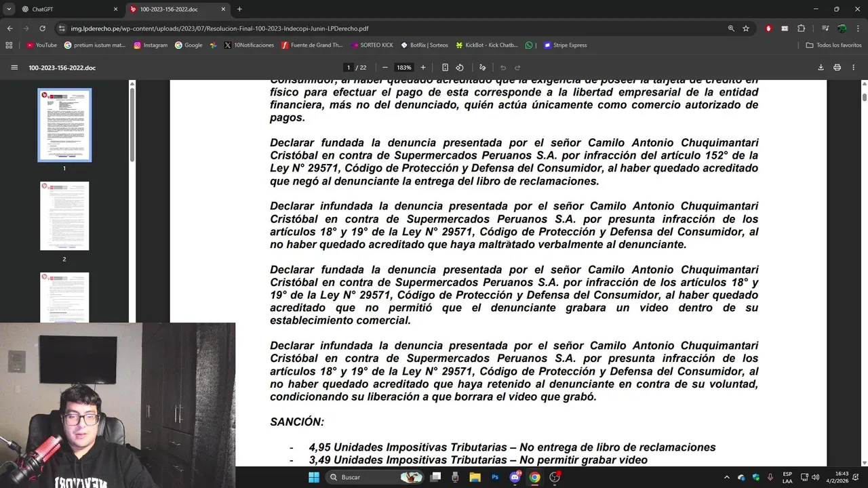Show hidden system tray icons
Image resolution: width=868 pixels, height=488 pixels.
(x=727, y=477)
